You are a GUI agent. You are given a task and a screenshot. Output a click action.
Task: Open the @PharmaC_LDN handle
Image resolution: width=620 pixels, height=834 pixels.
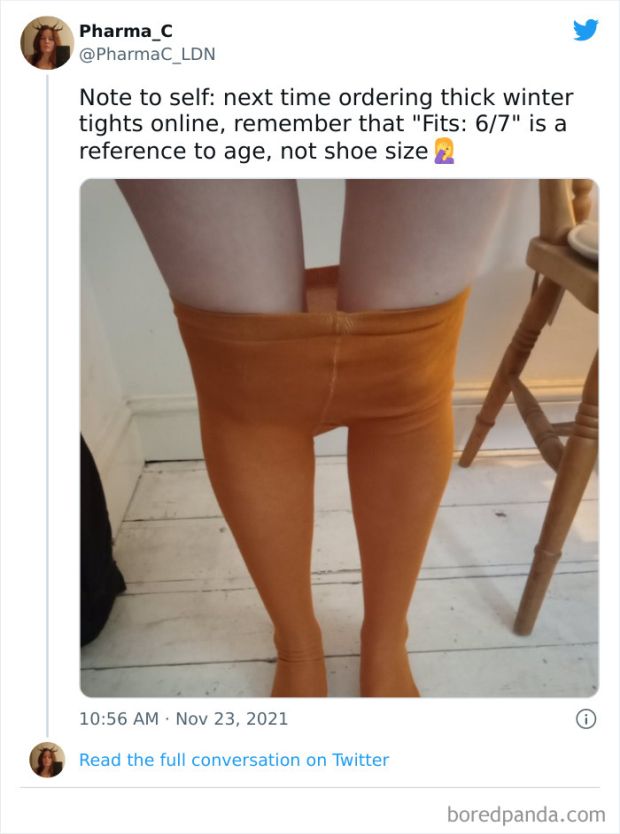click(x=147, y=54)
